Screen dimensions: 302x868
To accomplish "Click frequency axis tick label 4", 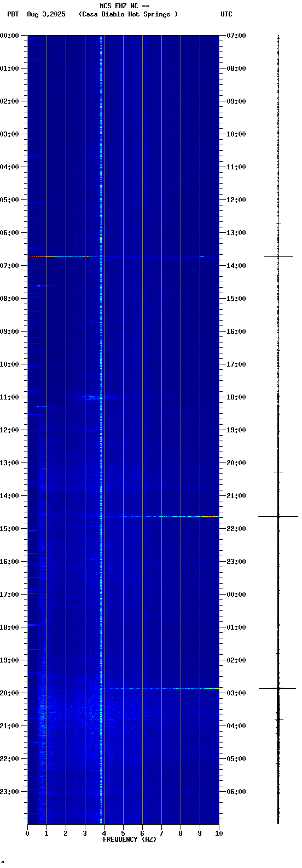I will pyautogui.click(x=104, y=833).
